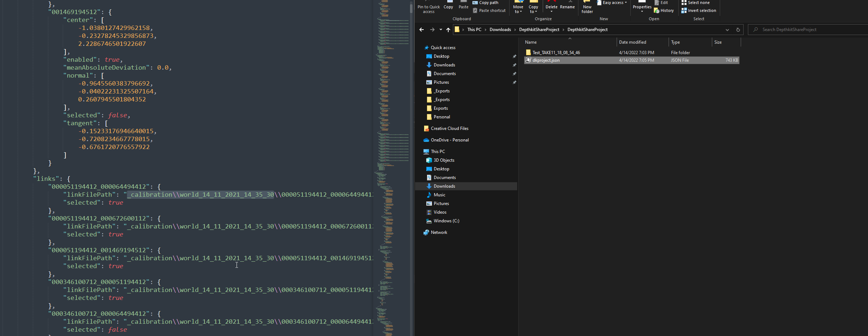The width and height of the screenshot is (868, 336).
Task: Click the History button icon
Action: click(x=657, y=10)
